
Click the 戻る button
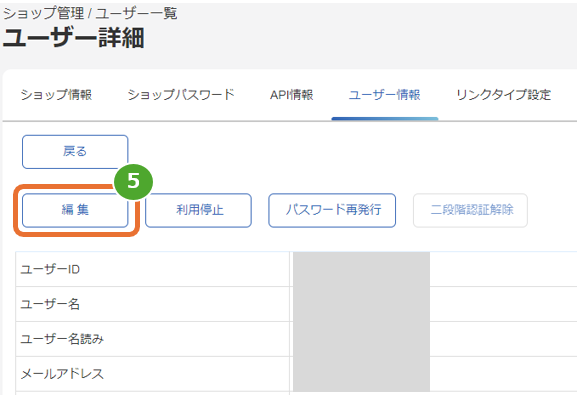(75, 152)
